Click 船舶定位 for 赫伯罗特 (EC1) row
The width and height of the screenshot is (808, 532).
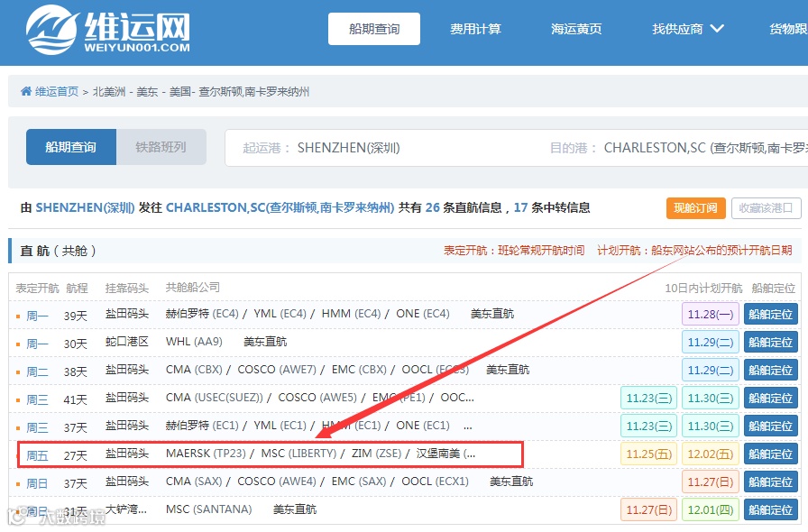tap(771, 426)
